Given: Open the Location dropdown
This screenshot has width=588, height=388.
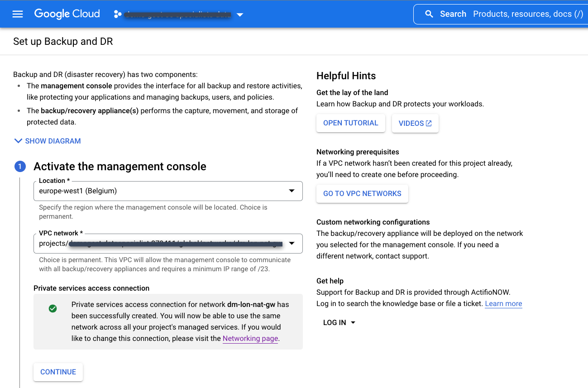Looking at the screenshot, I should [292, 191].
